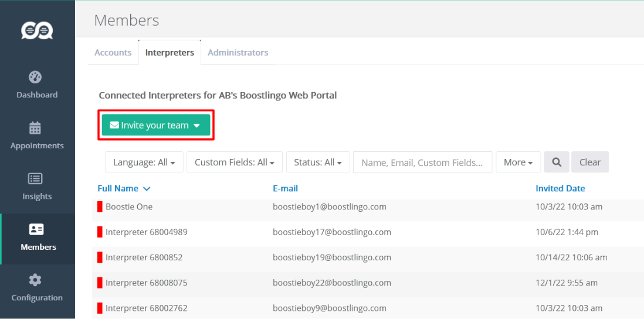The width and height of the screenshot is (644, 319).
Task: Click the Boostlingo logo icon
Action: click(x=37, y=31)
